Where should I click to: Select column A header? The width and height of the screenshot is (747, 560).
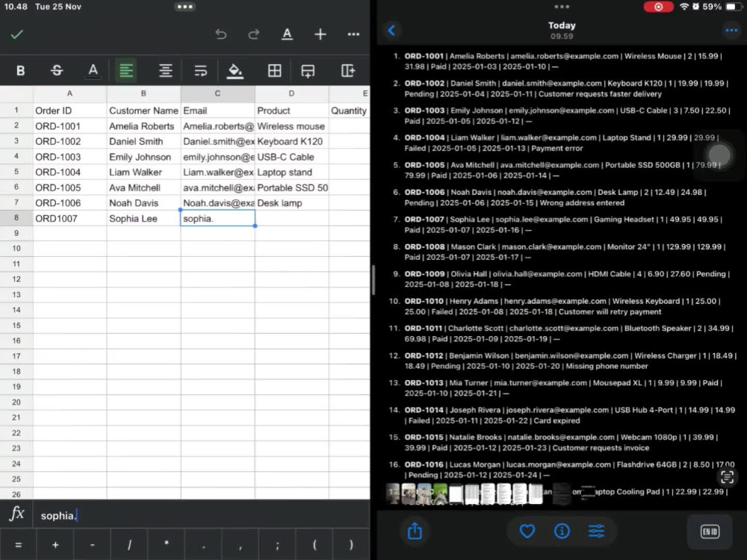point(69,93)
